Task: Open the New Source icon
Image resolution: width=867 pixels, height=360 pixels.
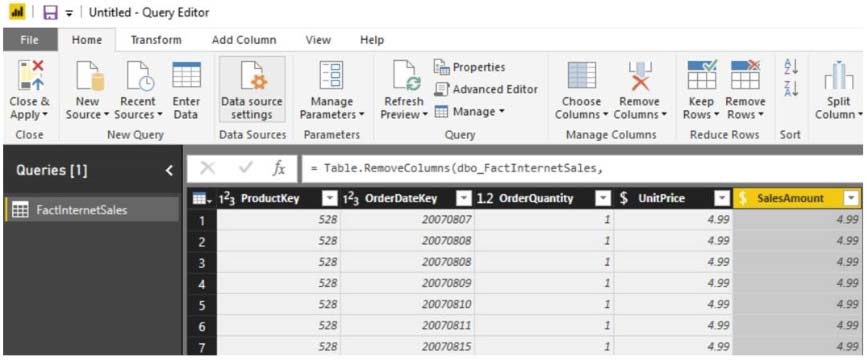Action: click(x=88, y=76)
